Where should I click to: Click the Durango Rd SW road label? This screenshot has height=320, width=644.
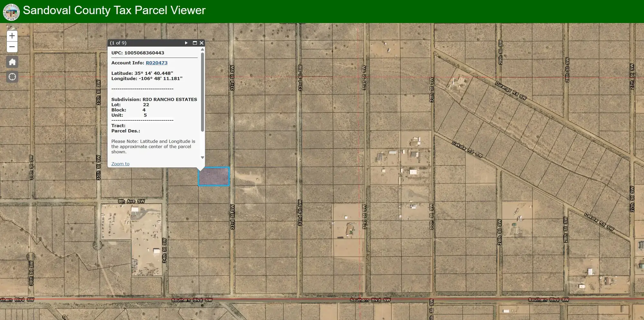[511, 90]
